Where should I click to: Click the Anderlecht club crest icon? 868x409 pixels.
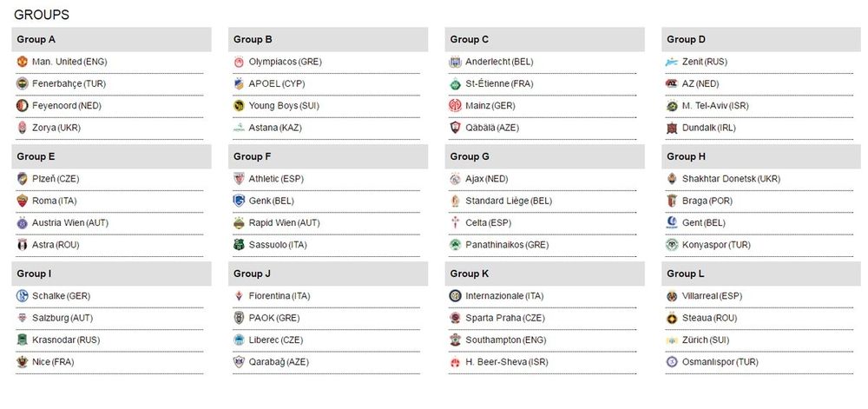pyautogui.click(x=455, y=62)
